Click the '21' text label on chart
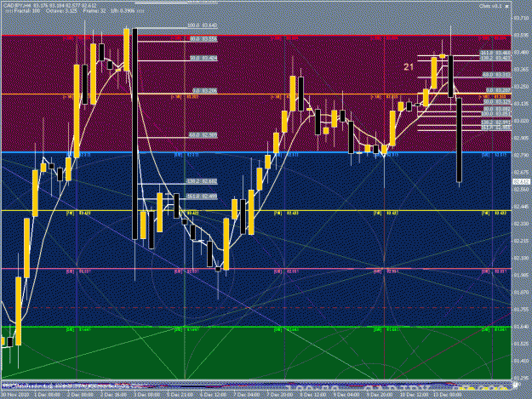The width and height of the screenshot is (532, 399). (409, 67)
